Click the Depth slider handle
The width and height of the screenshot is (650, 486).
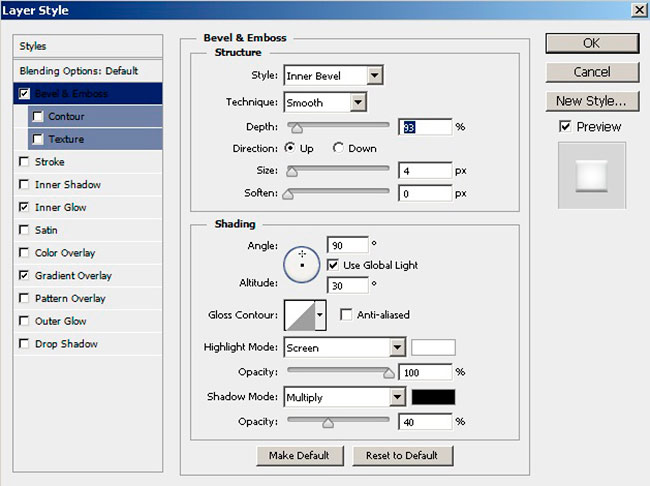click(296, 128)
